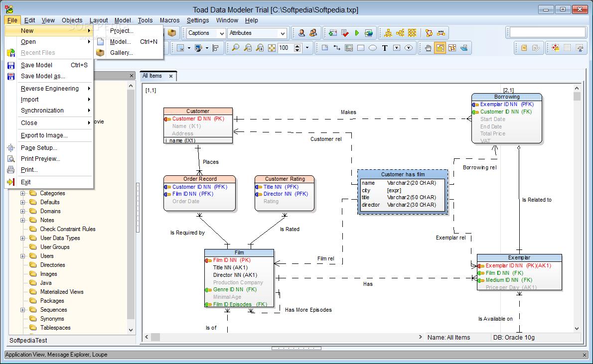Click Save Model as... entry

49,76
